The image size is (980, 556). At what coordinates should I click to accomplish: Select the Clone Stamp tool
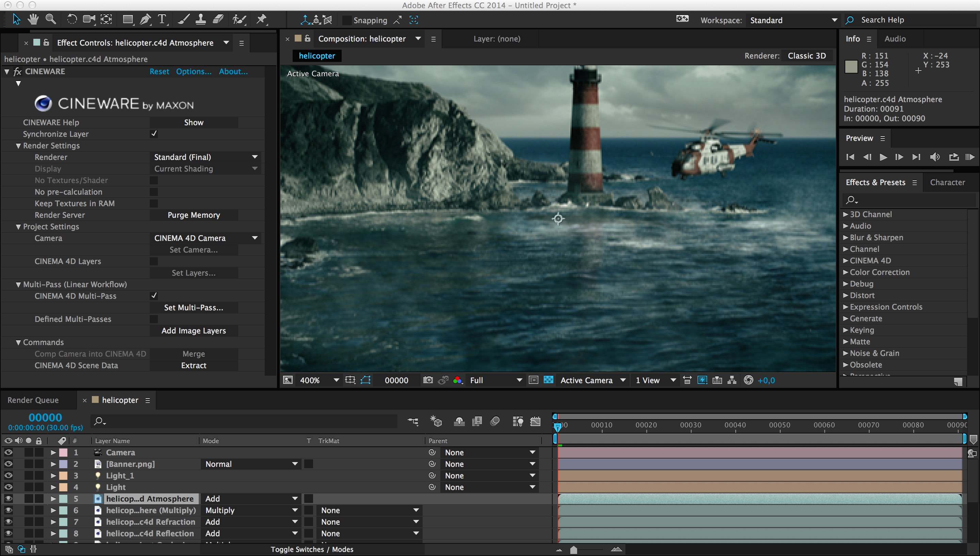[x=201, y=20]
